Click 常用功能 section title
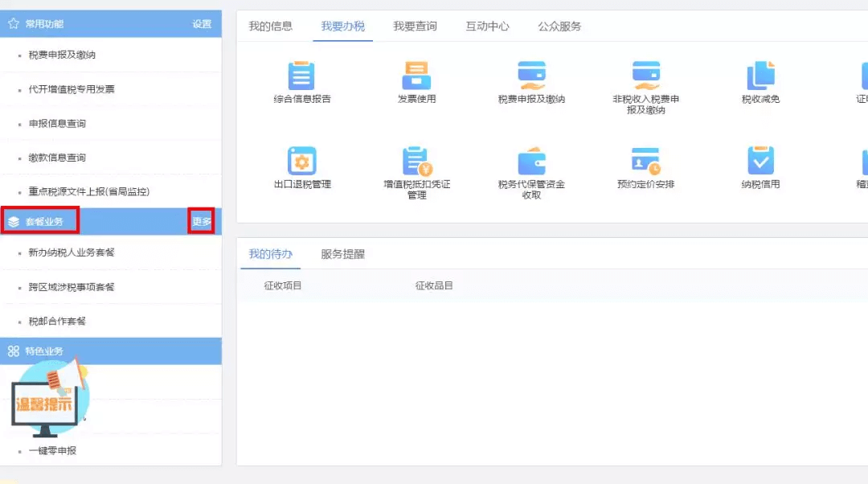Image resolution: width=868 pixels, height=484 pixels. (44, 24)
